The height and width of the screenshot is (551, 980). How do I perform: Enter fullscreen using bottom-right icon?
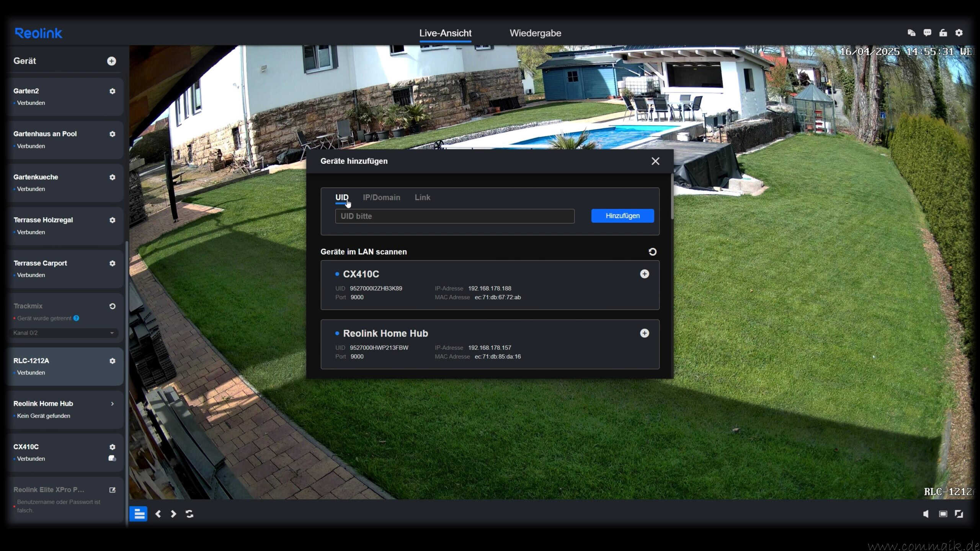coord(959,514)
